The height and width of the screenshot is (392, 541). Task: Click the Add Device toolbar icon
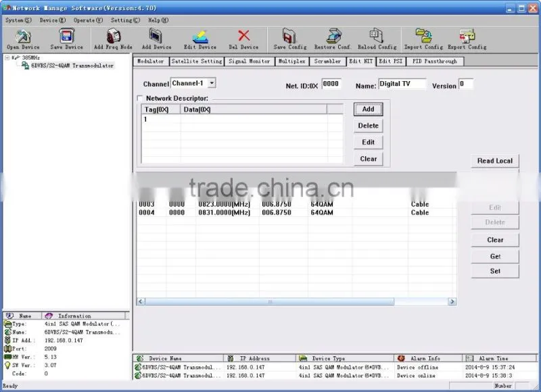pyautogui.click(x=156, y=36)
